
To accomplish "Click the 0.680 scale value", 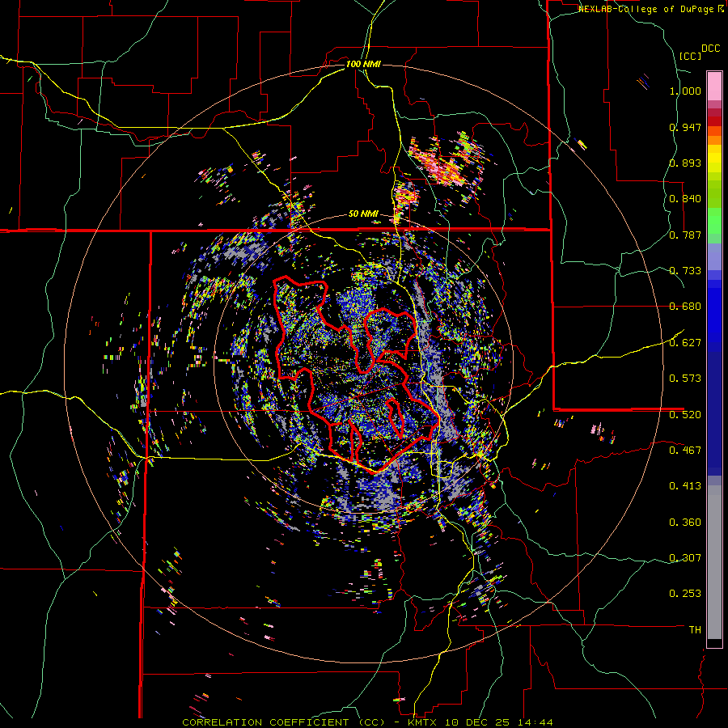I will [x=685, y=307].
